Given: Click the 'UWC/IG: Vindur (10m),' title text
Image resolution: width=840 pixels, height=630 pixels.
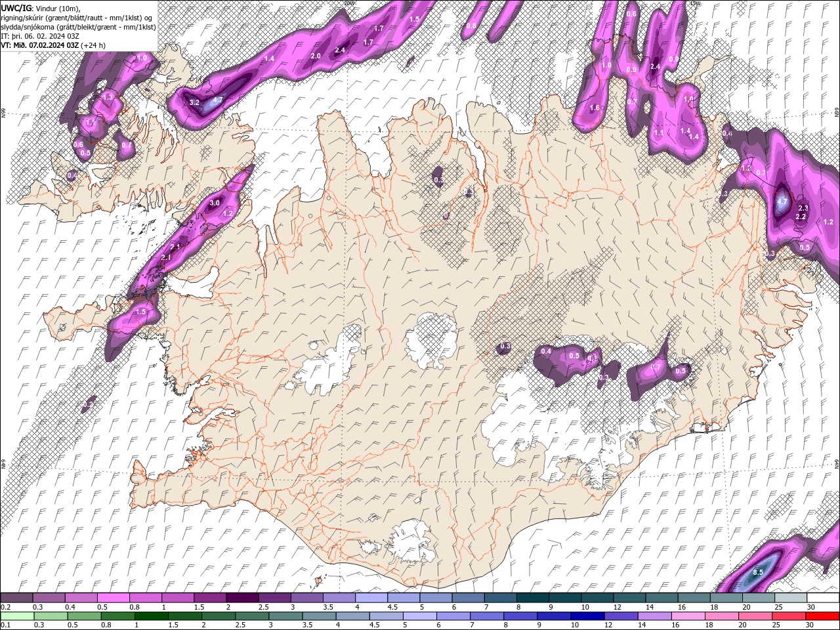Looking at the screenshot, I should coord(40,8).
